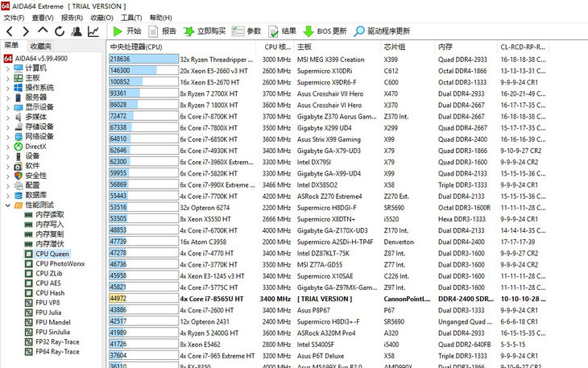
Task: Select the 146300 Xeon E5-2660 v3 row
Action: [x=327, y=71]
